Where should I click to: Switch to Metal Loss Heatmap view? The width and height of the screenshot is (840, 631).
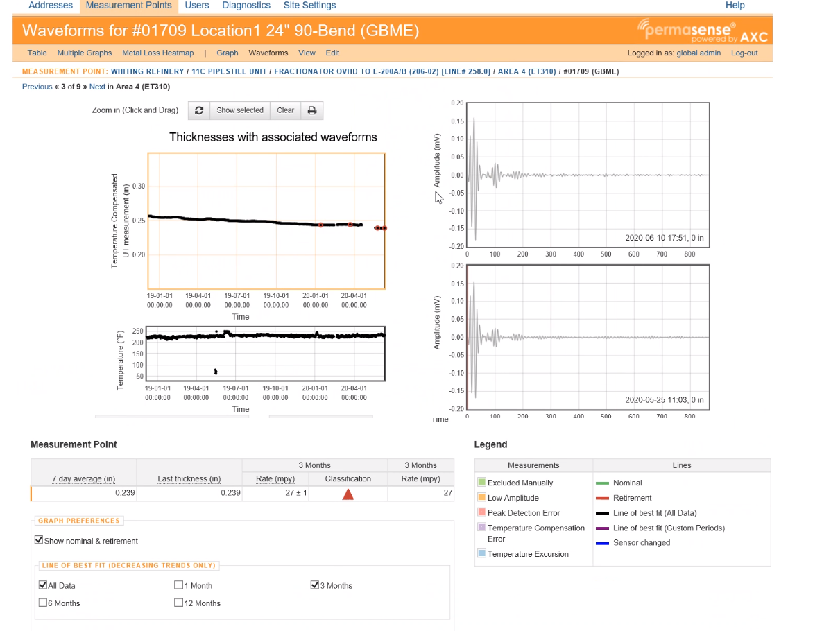[x=158, y=53]
